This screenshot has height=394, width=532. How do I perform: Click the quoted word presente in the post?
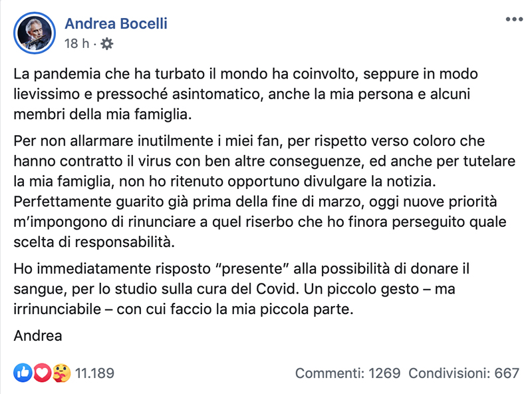point(252,269)
